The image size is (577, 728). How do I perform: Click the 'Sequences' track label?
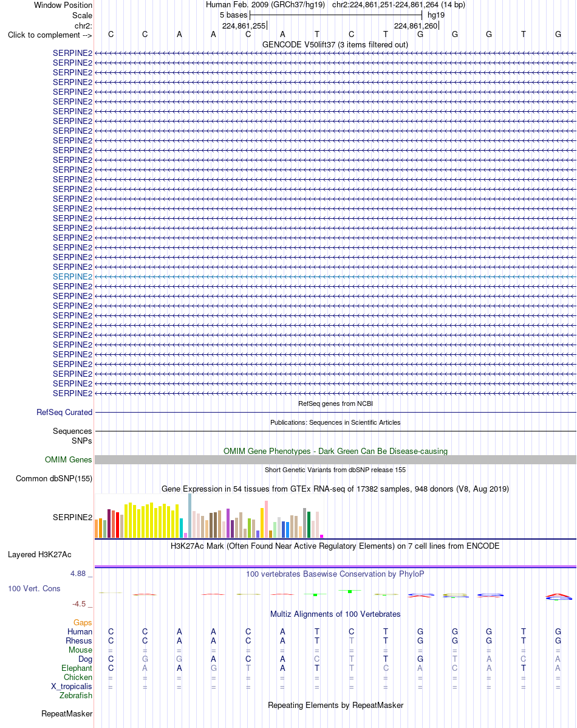(72, 431)
